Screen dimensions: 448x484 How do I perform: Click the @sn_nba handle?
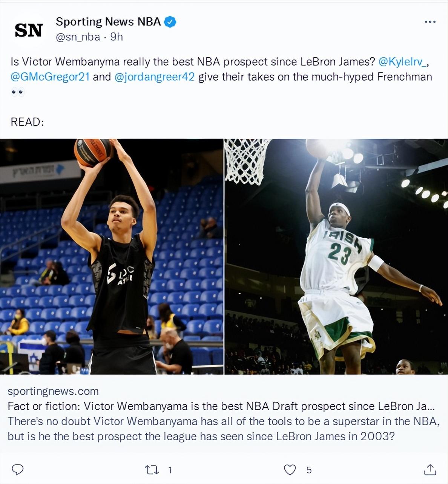78,37
